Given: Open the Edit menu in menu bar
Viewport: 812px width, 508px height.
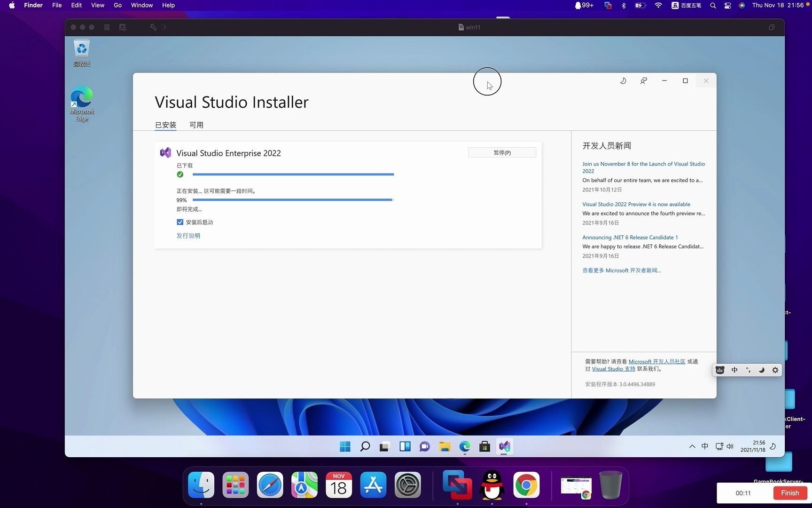Looking at the screenshot, I should click(x=76, y=5).
